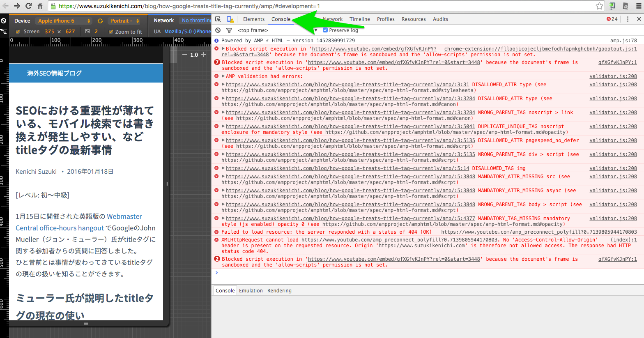644x338 pixels.
Task: Open the Portrait orientation dropdown
Action: [124, 21]
